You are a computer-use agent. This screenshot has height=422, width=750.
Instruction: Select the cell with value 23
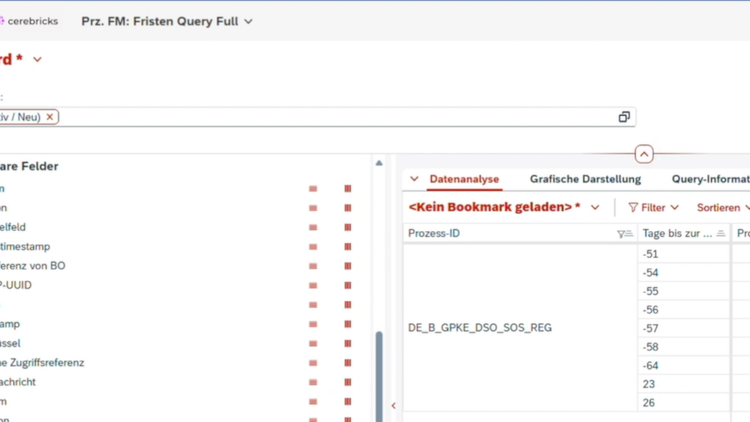coord(684,384)
